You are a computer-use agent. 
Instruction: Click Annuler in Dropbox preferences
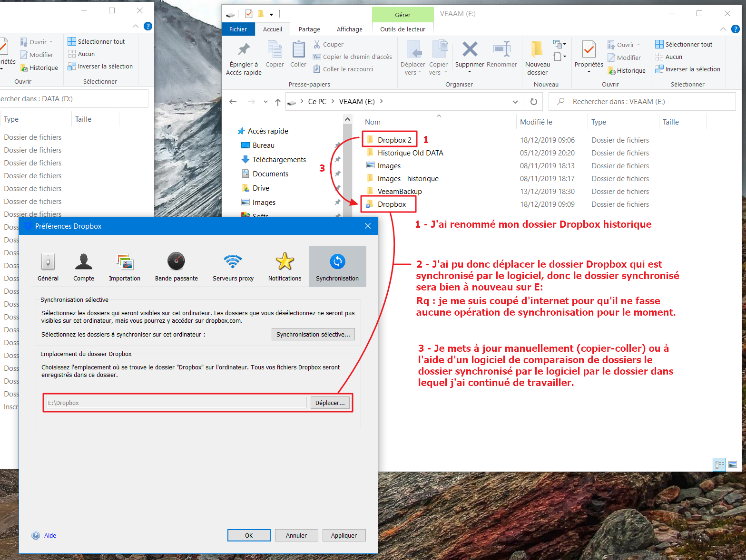[296, 535]
